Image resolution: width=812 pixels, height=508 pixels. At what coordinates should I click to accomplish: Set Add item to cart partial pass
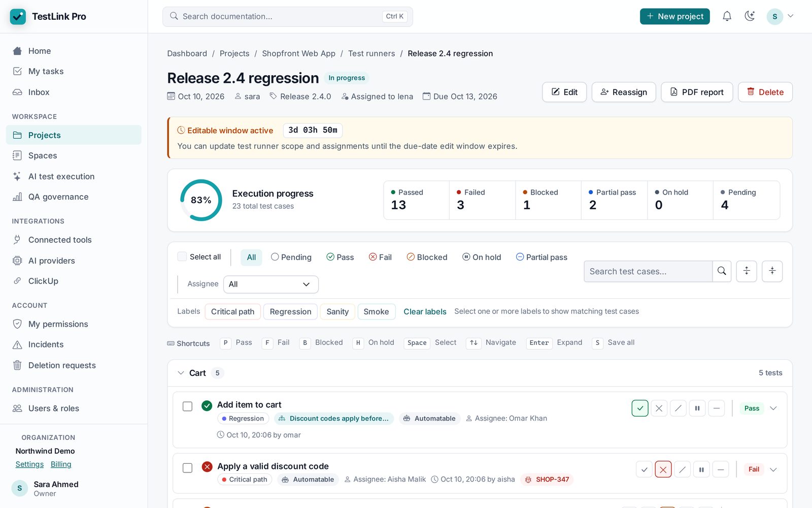pyautogui.click(x=716, y=408)
